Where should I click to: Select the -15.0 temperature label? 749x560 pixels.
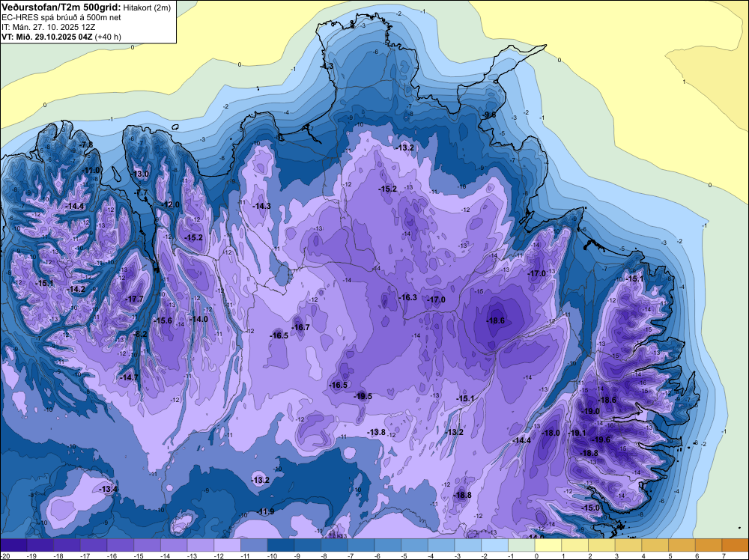(590, 508)
